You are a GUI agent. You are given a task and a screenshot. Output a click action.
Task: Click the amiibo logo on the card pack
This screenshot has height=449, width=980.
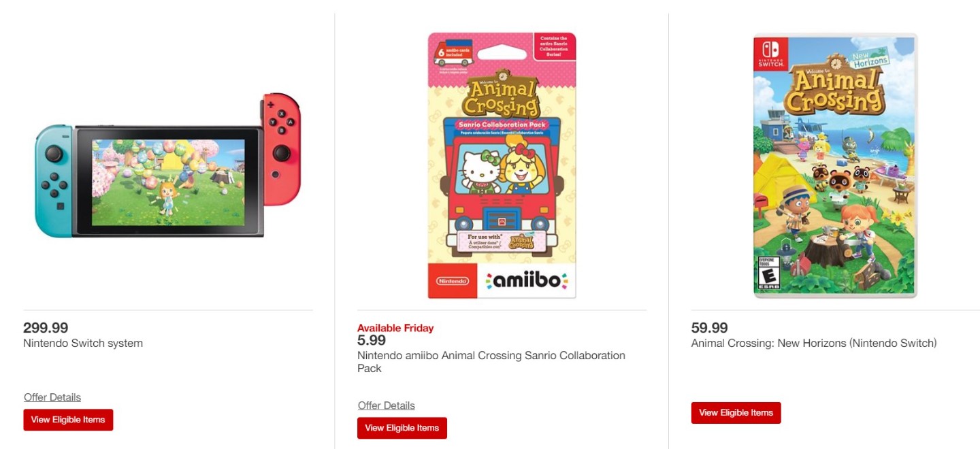click(x=527, y=280)
